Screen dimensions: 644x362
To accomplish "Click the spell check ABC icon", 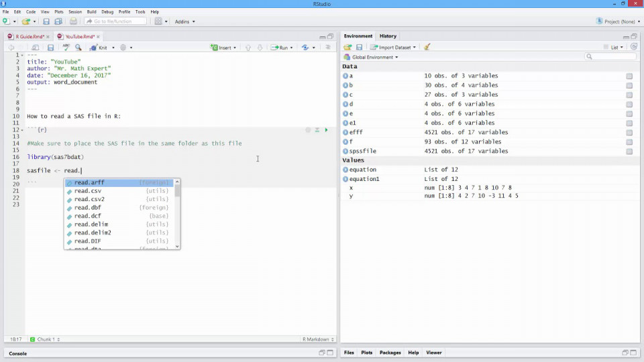I will coord(66,48).
